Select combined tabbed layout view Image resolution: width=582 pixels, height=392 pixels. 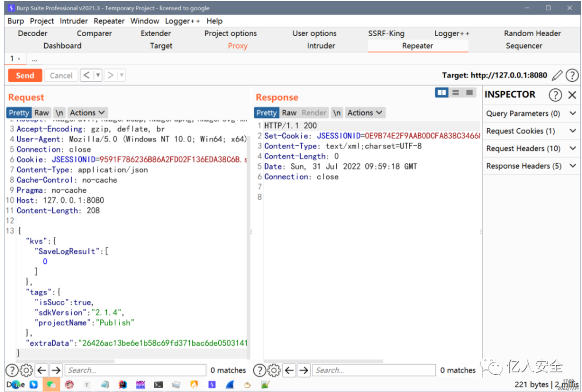point(469,92)
